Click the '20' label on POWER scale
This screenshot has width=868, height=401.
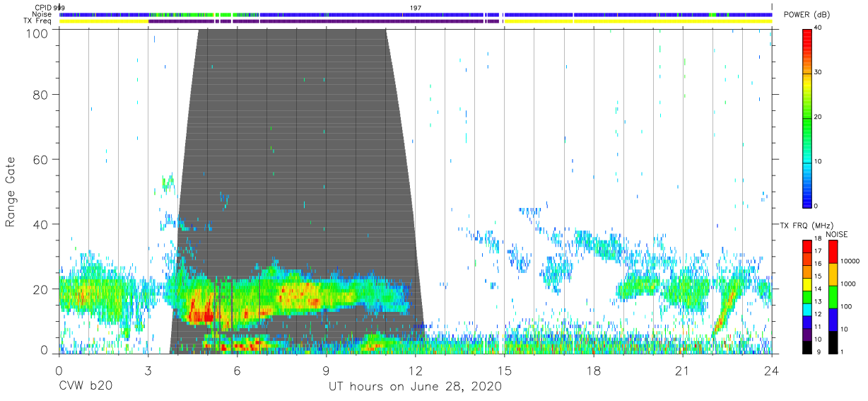point(819,117)
